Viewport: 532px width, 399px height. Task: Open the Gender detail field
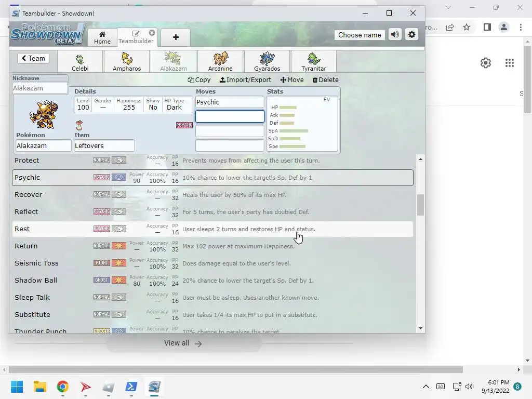[x=103, y=104]
